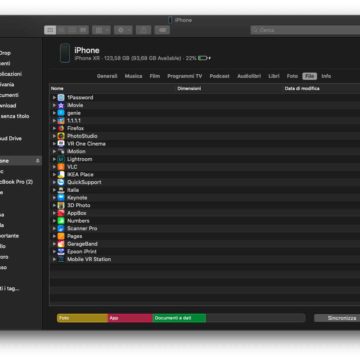Click the battery indicator next to 22%

[203, 58]
